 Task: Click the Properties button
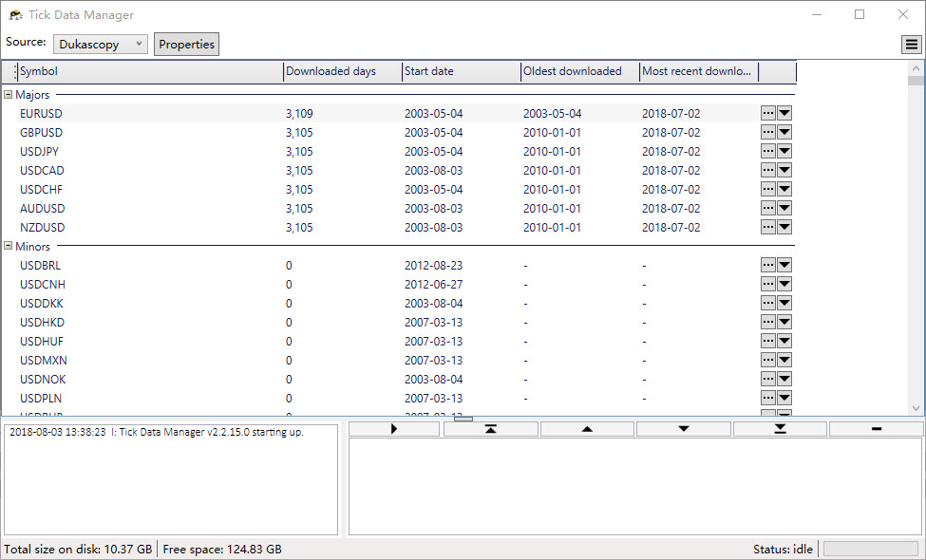(186, 45)
